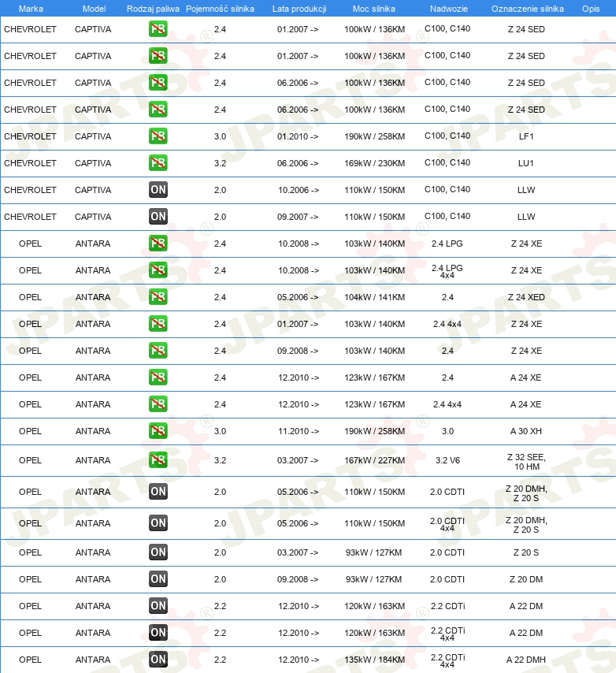The image size is (616, 673).
Task: Select engine code Z 20 DM
Action: (x=526, y=579)
